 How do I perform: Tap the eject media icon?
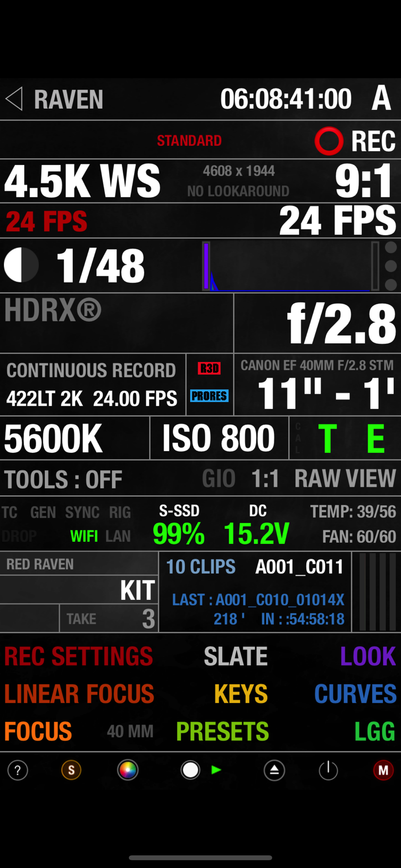274,770
